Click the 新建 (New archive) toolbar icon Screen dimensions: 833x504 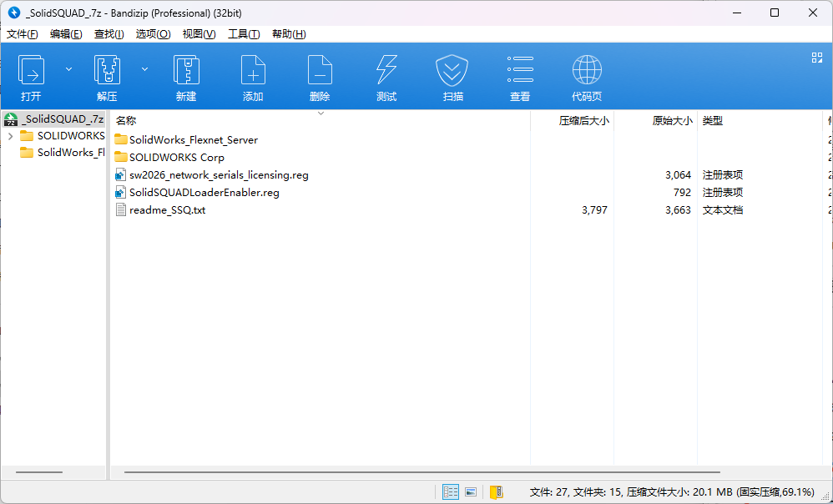pyautogui.click(x=186, y=71)
